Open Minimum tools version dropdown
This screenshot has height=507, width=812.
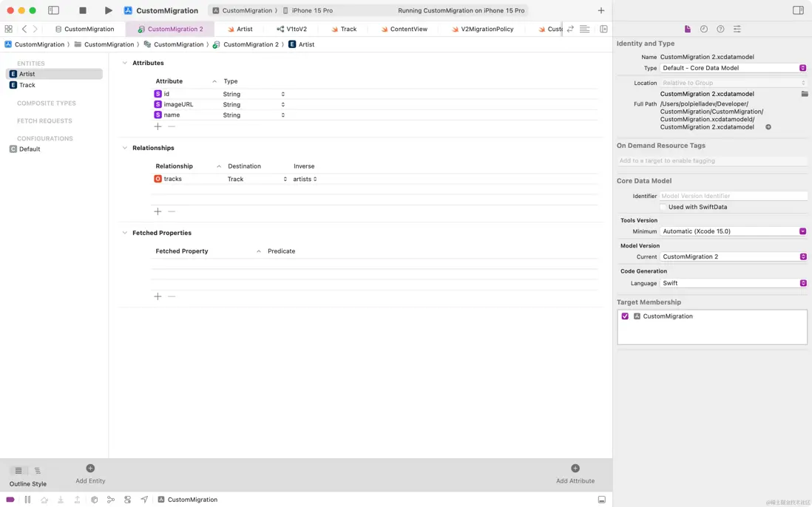[734, 231]
